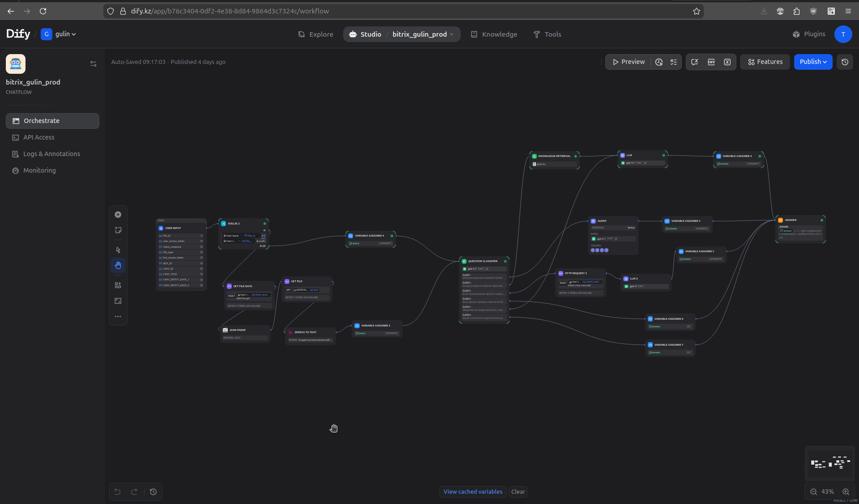This screenshot has width=859, height=504.
Task: Open the run history clock icon
Action: pyautogui.click(x=659, y=62)
